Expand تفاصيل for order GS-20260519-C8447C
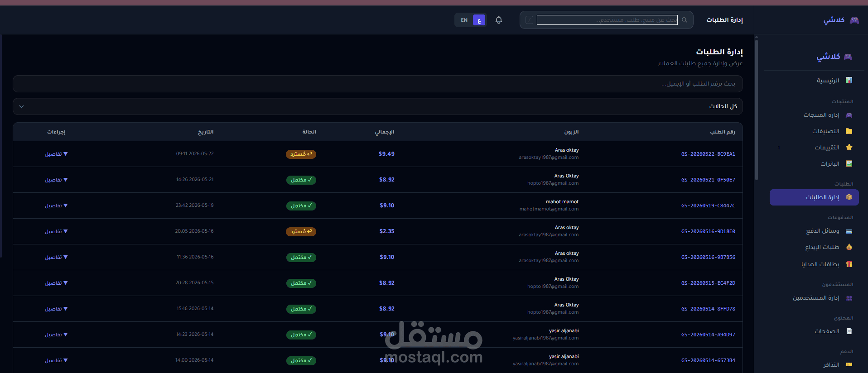The image size is (868, 373). click(56, 206)
